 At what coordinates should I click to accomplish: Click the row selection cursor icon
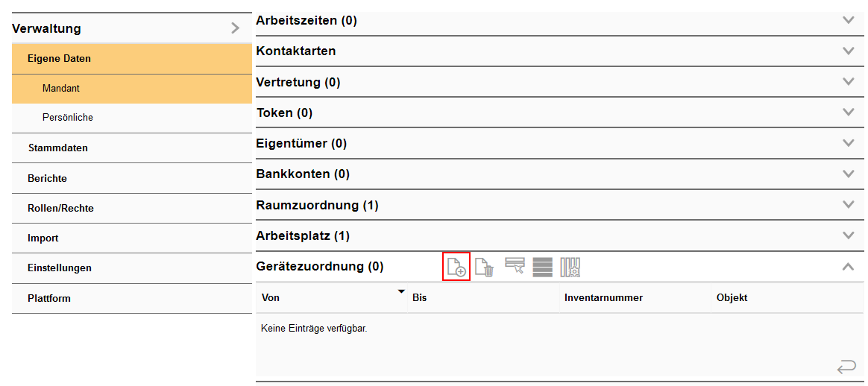click(x=515, y=266)
